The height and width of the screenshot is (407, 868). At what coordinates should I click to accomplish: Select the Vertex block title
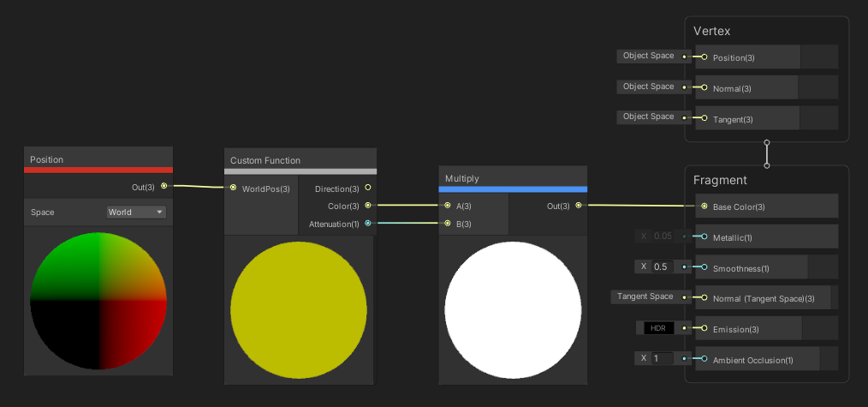pos(712,32)
